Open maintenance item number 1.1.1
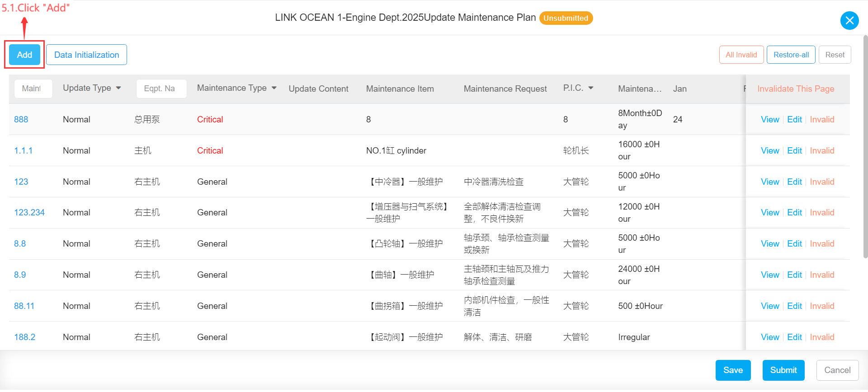This screenshot has height=392, width=868. (x=23, y=151)
